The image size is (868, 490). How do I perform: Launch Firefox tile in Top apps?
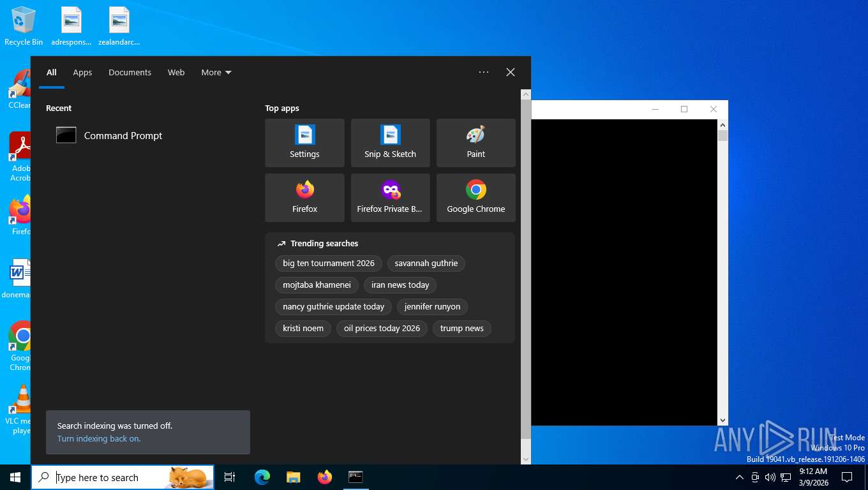tap(304, 198)
